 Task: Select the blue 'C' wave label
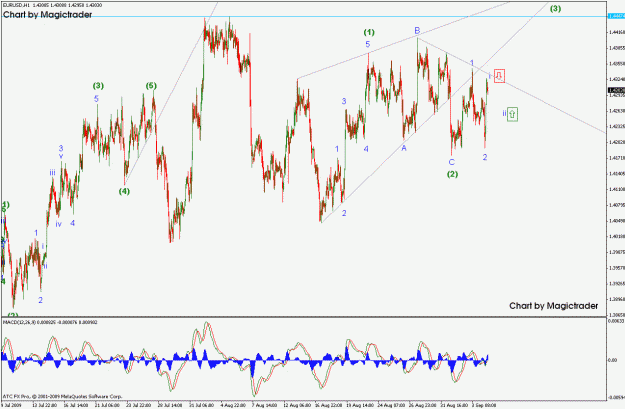452,162
